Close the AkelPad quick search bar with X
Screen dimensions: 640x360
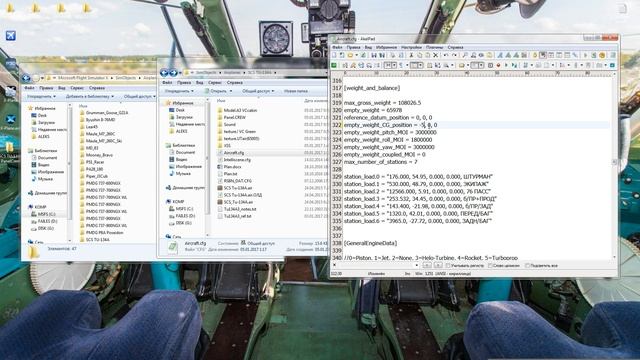click(335, 265)
